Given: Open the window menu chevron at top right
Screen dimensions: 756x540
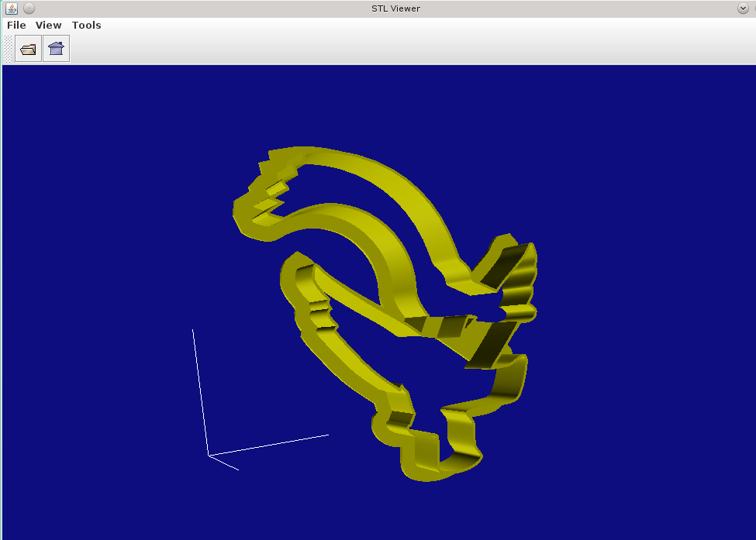Looking at the screenshot, I should (x=742, y=8).
